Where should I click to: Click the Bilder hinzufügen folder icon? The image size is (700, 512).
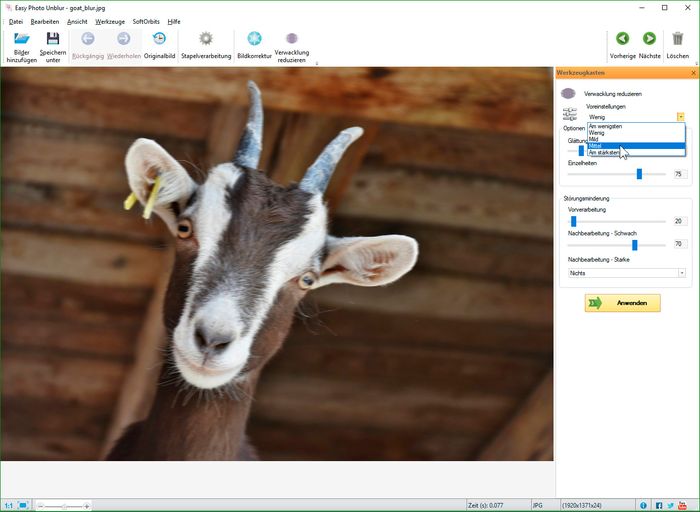[x=21, y=40]
